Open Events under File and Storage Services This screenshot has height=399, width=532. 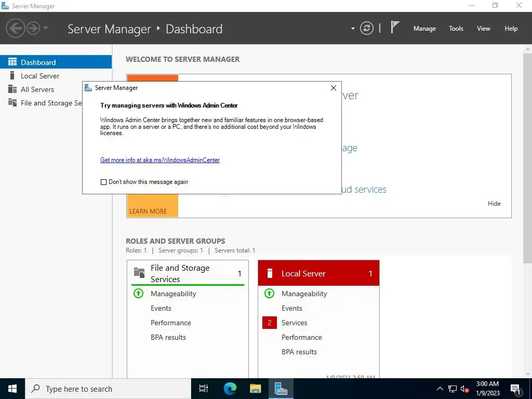point(161,308)
